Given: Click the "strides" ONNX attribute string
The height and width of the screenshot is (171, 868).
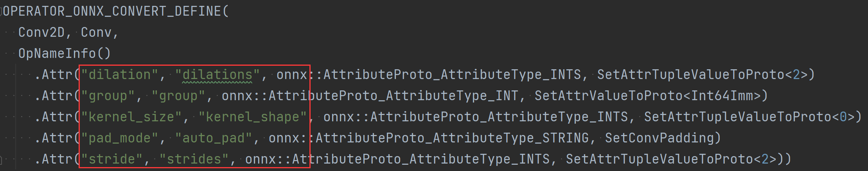Looking at the screenshot, I should click(194, 159).
